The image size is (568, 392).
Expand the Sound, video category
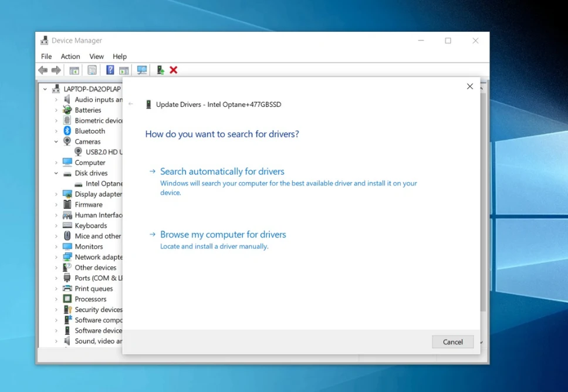(x=56, y=341)
